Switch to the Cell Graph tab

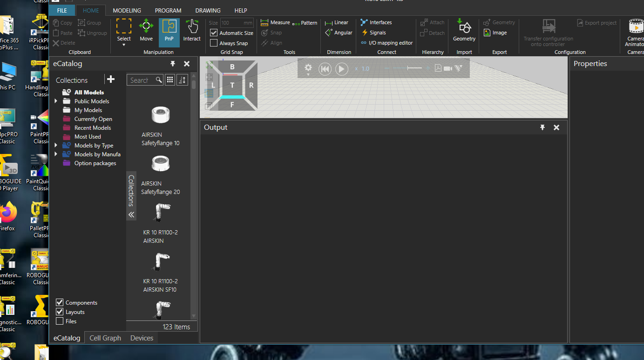click(x=105, y=338)
